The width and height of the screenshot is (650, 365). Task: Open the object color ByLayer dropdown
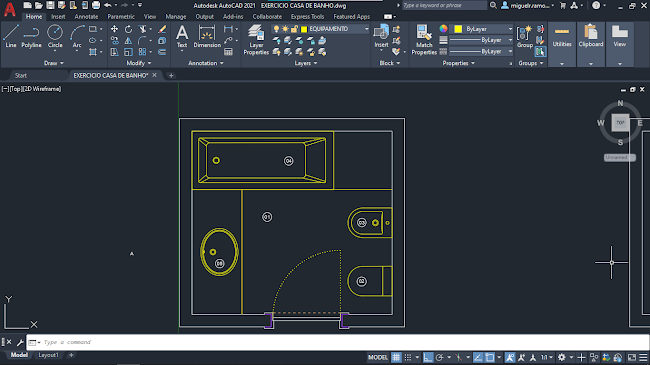(510, 29)
